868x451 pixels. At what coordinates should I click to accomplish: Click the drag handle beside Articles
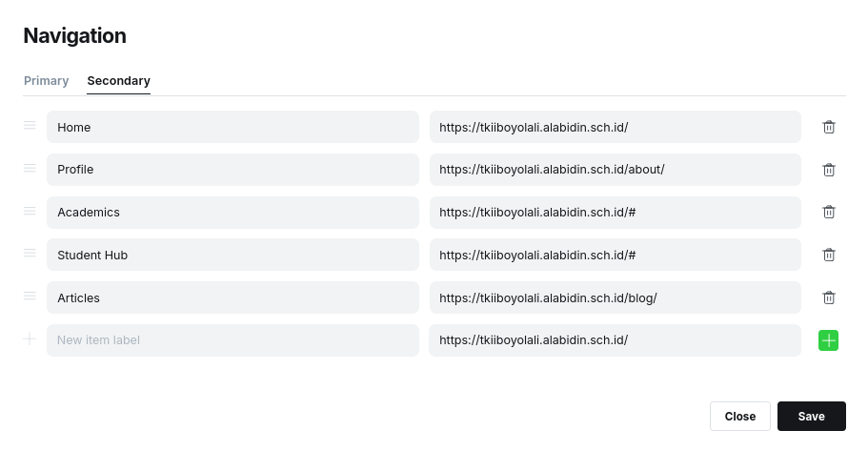pyautogui.click(x=30, y=297)
